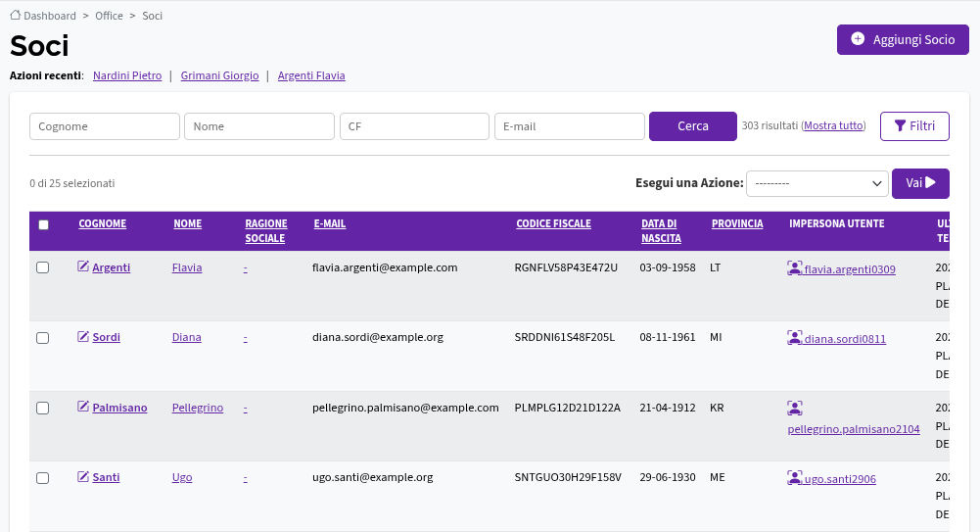Open recent action Argenti Flavia
The image size is (980, 532).
[311, 75]
